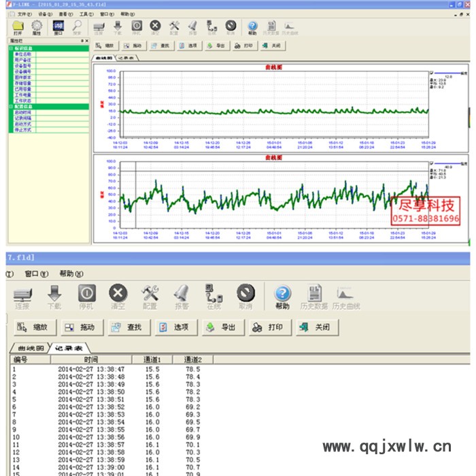Open 历史曲线 icon in the enlarged lower toolbar
The width and height of the screenshot is (476, 476).
pyautogui.click(x=346, y=297)
